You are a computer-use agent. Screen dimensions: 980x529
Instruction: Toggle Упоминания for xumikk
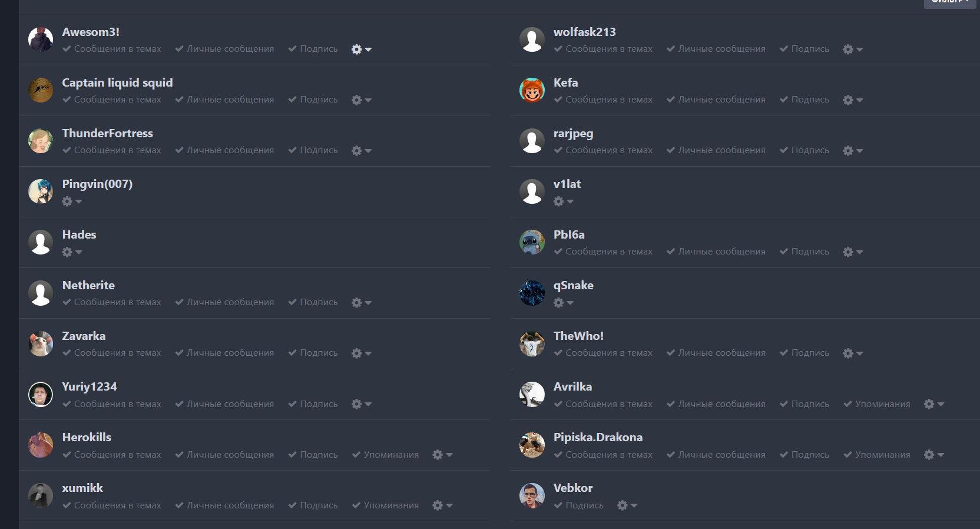386,505
